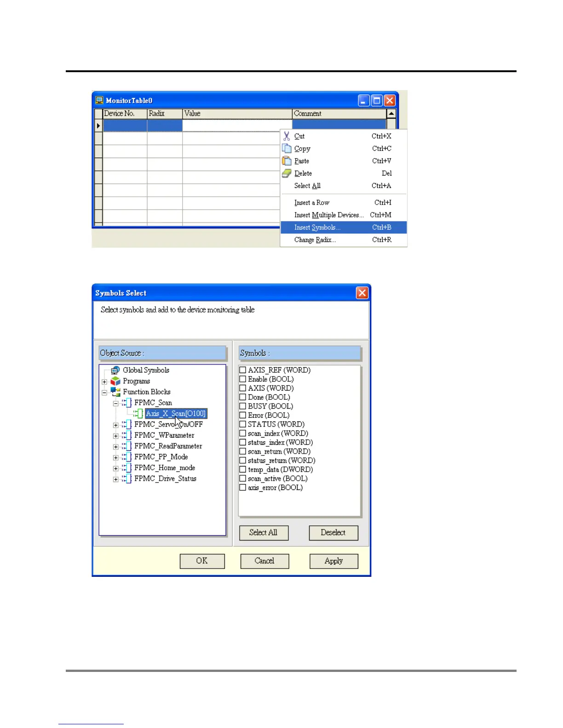Screen dimensions: 563x728
Task: Click the Global Symbols icon
Action: 115,370
